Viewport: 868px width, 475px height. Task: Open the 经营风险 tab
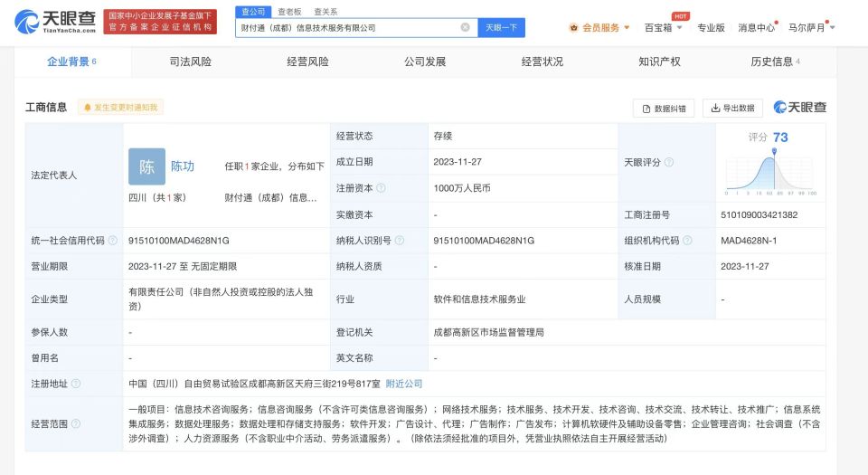click(x=307, y=62)
